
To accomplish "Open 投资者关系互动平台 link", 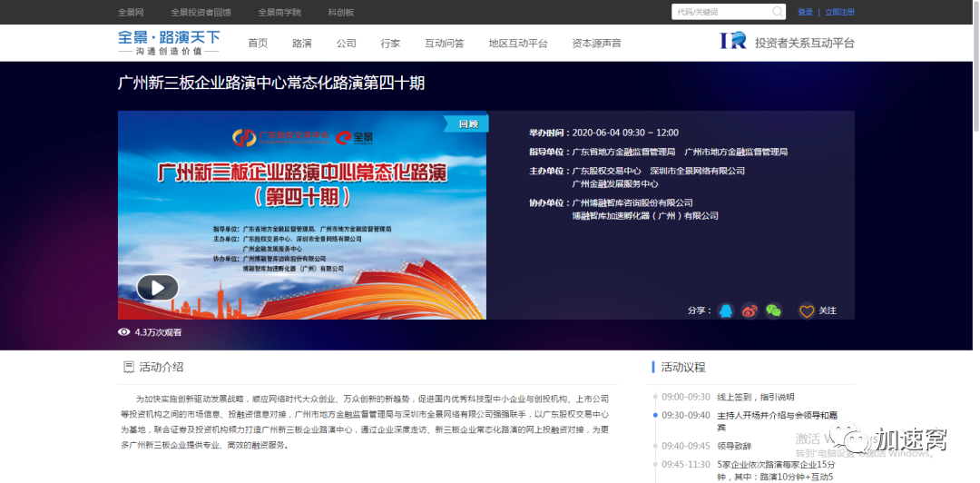I will click(804, 44).
